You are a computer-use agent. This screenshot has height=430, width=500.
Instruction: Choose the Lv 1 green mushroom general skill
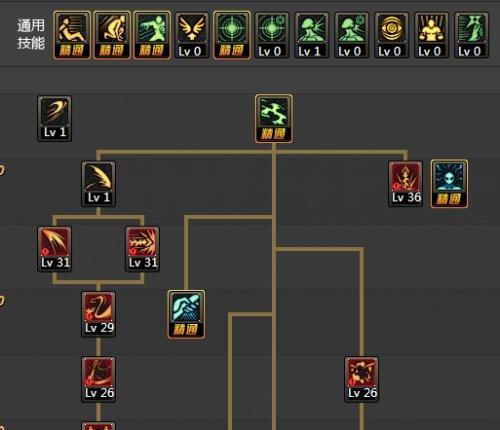tap(311, 35)
